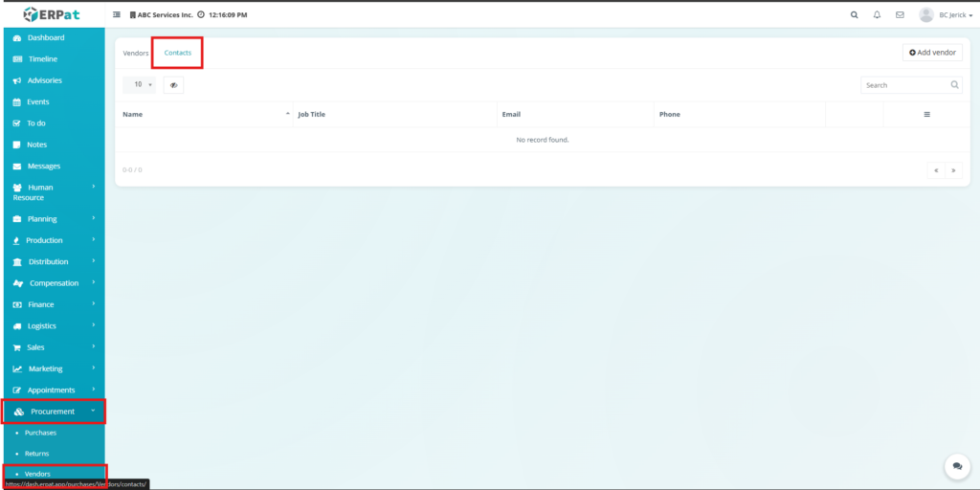This screenshot has height=490, width=980.
Task: Open the table columns menu icon
Action: tap(926, 115)
